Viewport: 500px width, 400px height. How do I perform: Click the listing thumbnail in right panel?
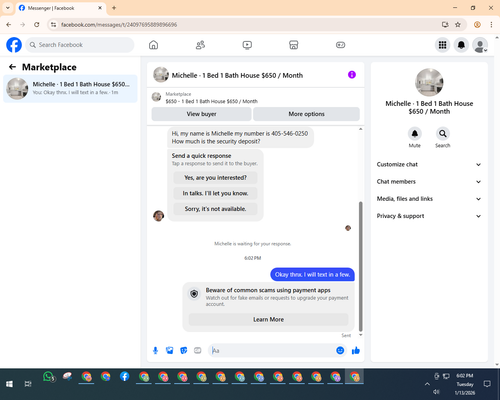click(429, 82)
